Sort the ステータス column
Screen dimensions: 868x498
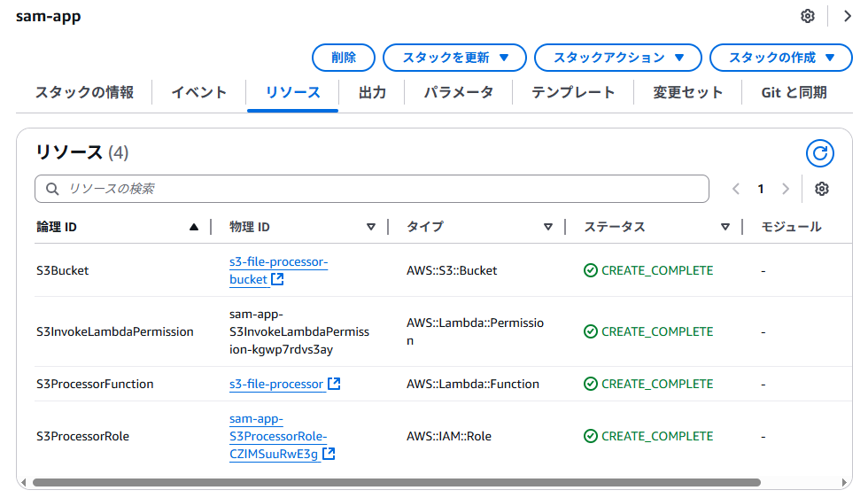[725, 227]
